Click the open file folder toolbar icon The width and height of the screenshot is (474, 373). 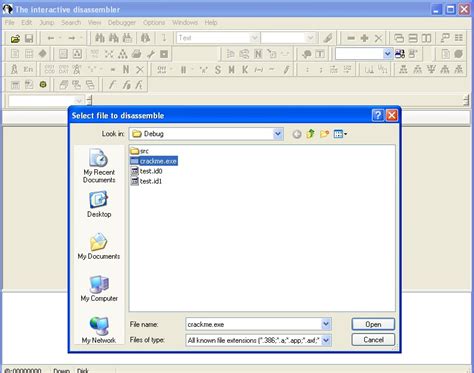point(15,38)
